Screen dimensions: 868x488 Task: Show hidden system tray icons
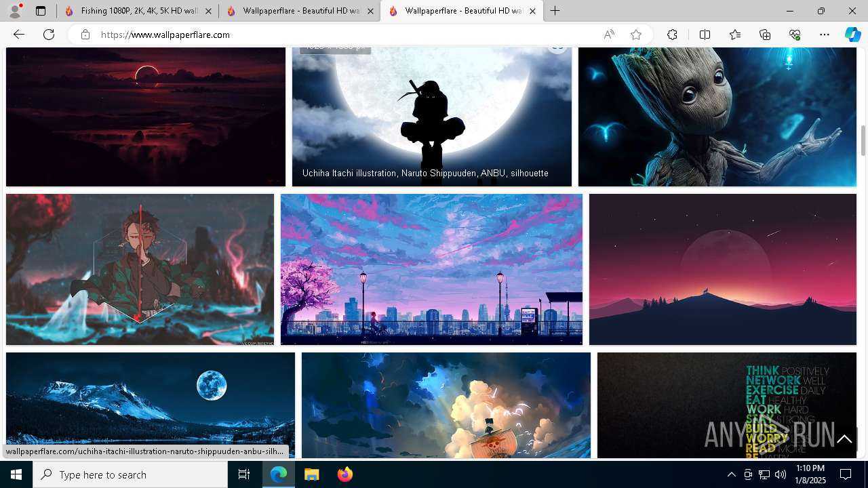click(x=731, y=474)
